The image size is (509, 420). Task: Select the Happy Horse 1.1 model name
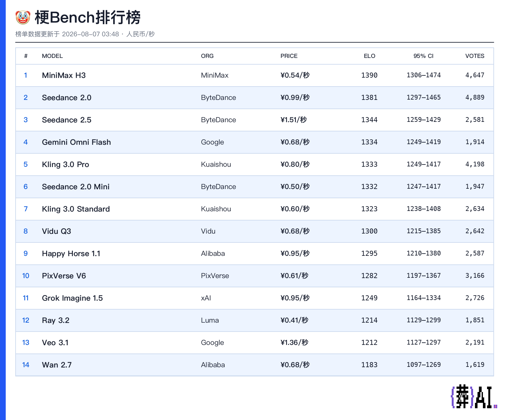71,254
